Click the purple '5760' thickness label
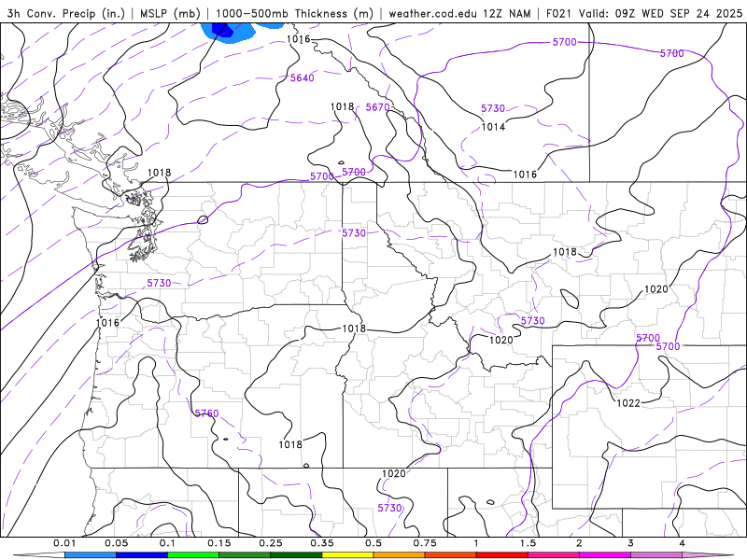747x560 pixels. (x=206, y=413)
